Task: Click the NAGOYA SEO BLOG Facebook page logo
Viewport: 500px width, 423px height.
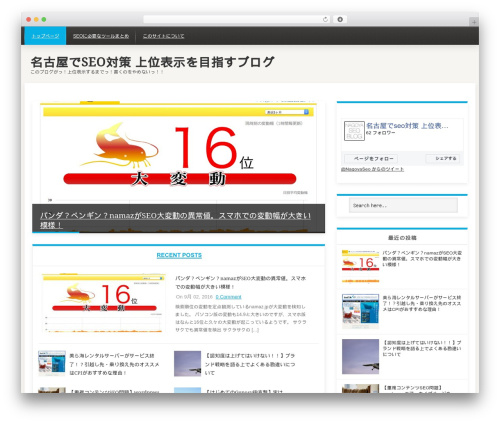Action: point(354,131)
